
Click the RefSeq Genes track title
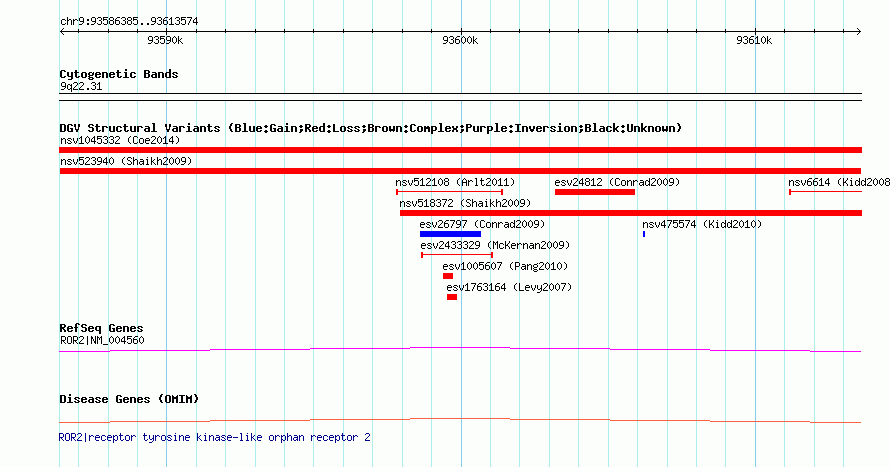pyautogui.click(x=101, y=329)
